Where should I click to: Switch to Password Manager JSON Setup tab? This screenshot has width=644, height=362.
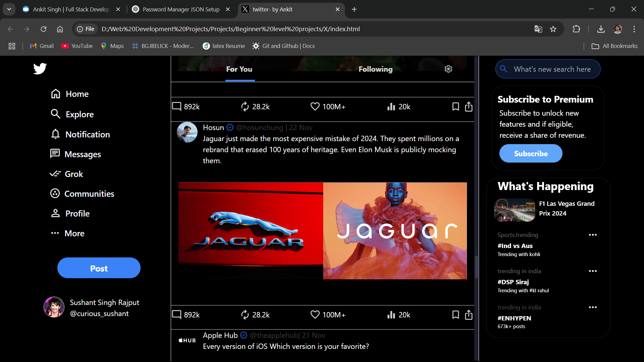tap(181, 9)
